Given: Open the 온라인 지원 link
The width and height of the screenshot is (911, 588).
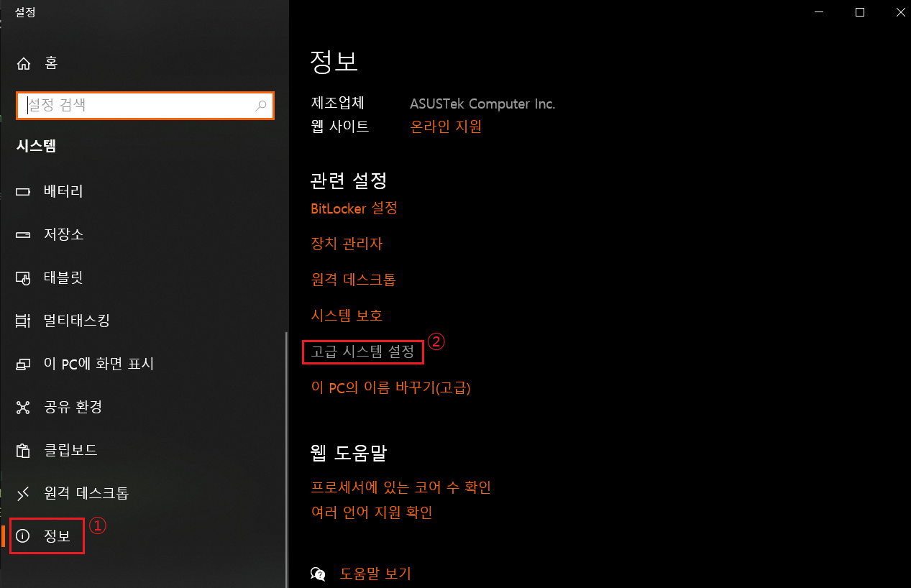Looking at the screenshot, I should pos(446,127).
